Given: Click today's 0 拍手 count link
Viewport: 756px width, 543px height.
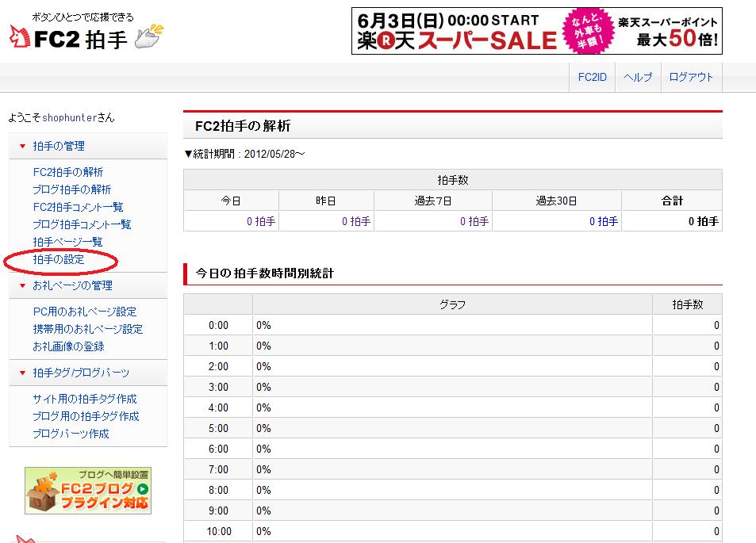Looking at the screenshot, I should click(x=261, y=221).
